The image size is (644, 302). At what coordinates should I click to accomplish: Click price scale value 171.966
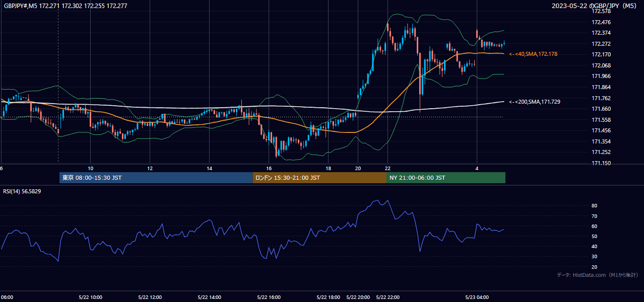point(601,76)
